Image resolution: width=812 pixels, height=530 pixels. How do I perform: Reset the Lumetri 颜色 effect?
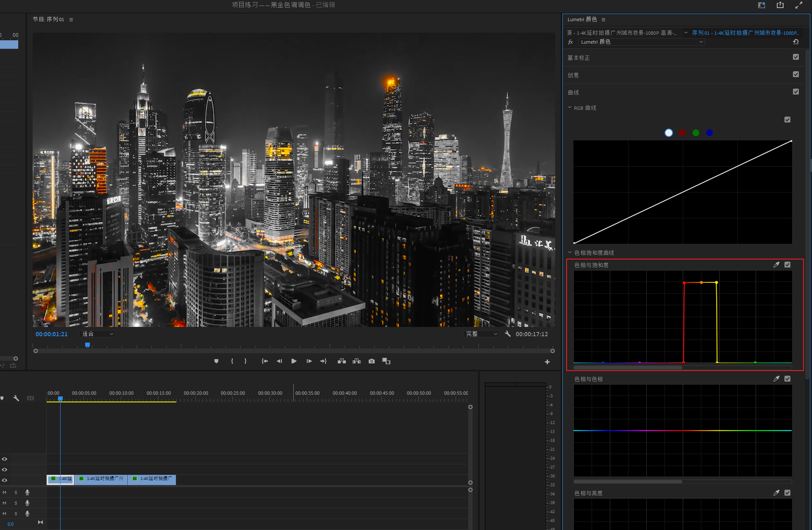tap(795, 42)
